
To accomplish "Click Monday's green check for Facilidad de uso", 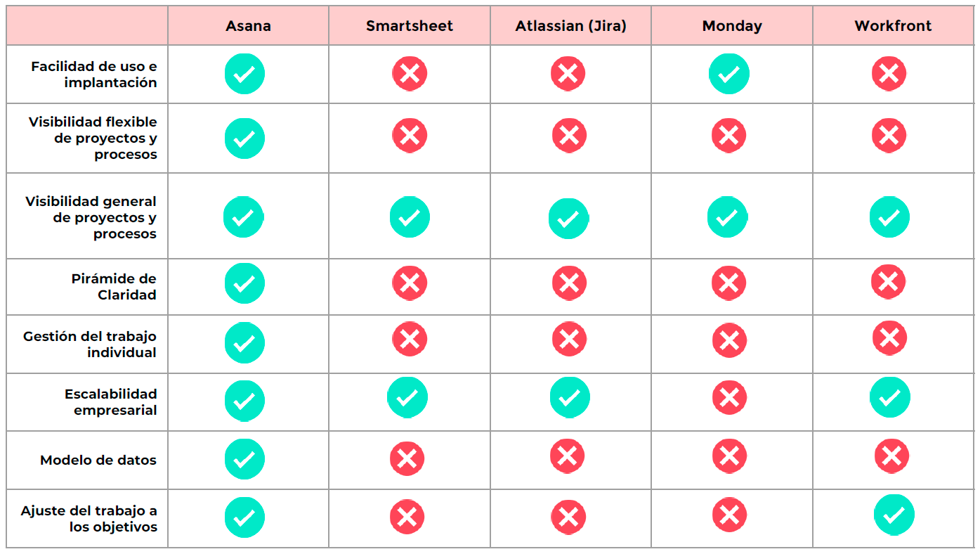I will [729, 74].
